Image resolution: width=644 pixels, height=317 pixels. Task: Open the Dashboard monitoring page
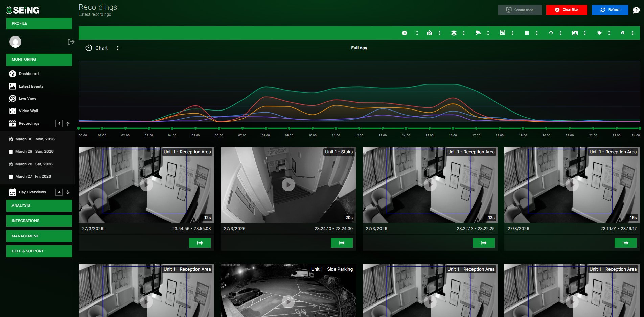pyautogui.click(x=28, y=74)
